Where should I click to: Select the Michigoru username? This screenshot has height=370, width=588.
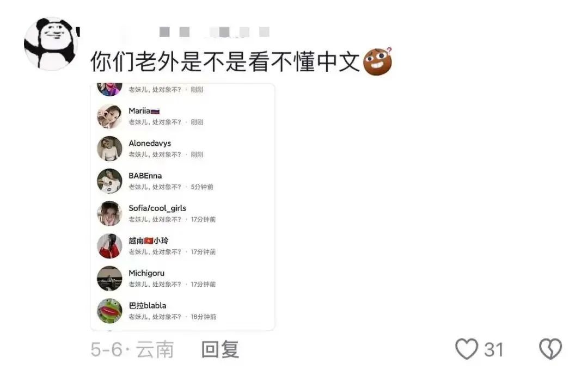146,273
